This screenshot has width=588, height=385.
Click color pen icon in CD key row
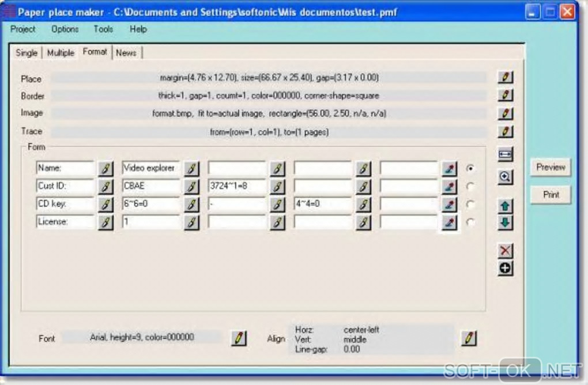(x=450, y=204)
